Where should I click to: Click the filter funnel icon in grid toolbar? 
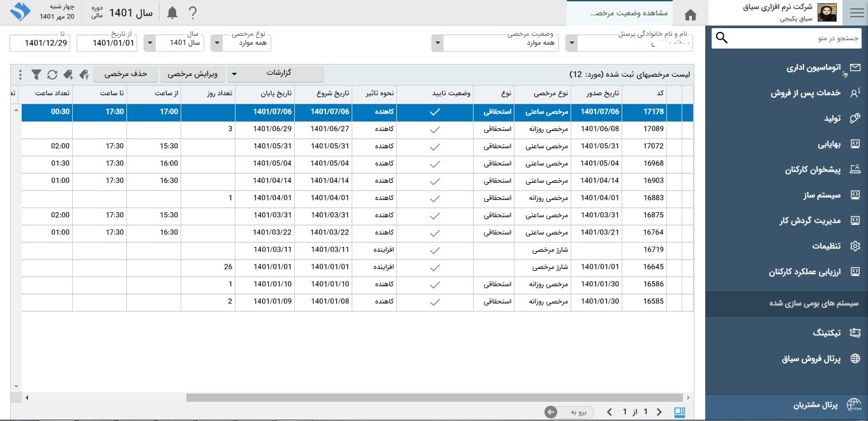coord(36,75)
